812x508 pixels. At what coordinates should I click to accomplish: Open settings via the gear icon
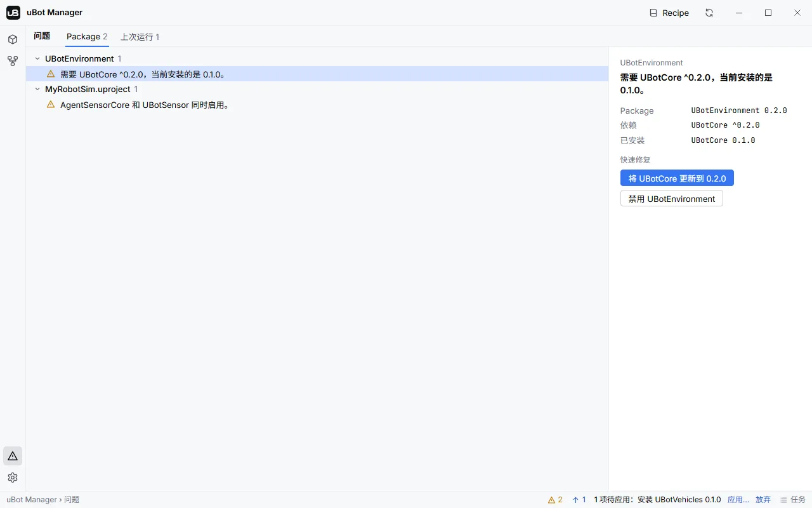coord(13,478)
